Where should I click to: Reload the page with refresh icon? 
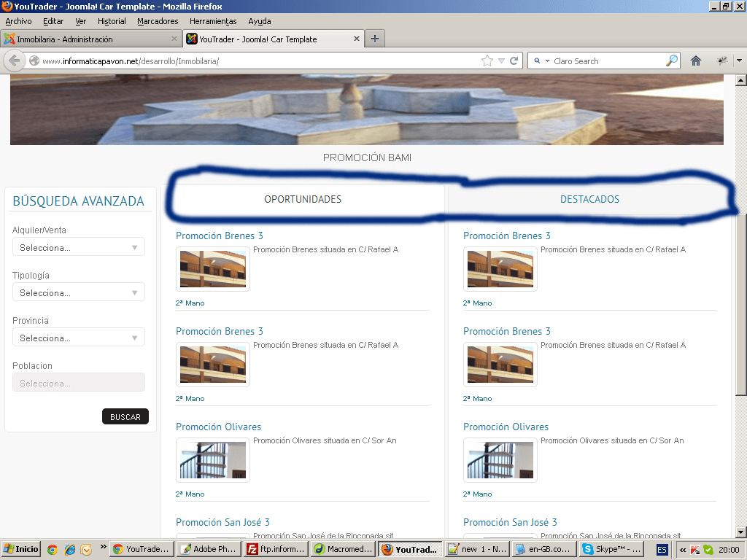tap(514, 61)
